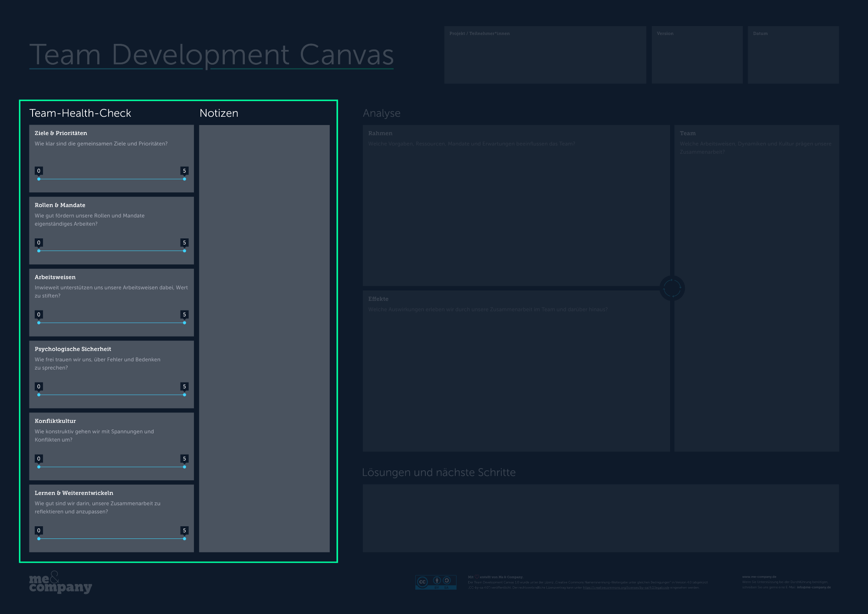
Task: Click the Projekt / Teilnehmer*innen input field
Action: click(x=545, y=54)
